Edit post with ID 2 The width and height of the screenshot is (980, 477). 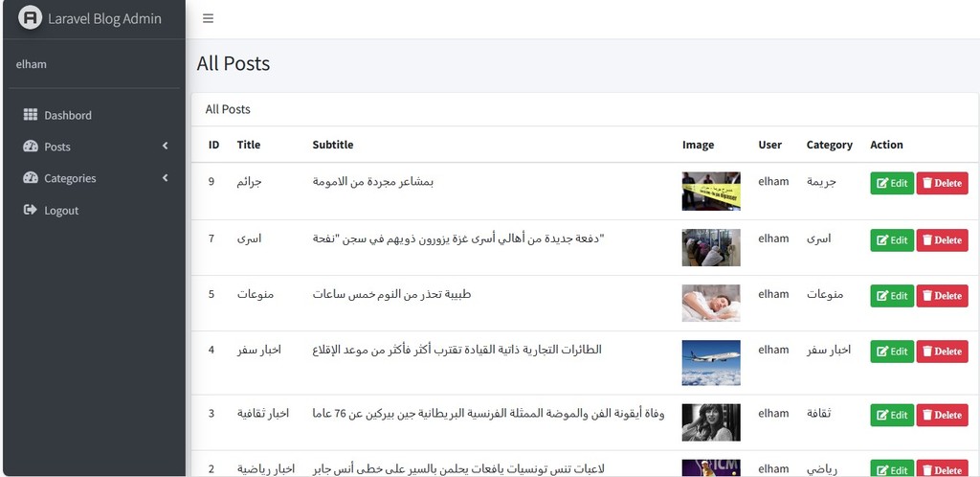(892, 468)
